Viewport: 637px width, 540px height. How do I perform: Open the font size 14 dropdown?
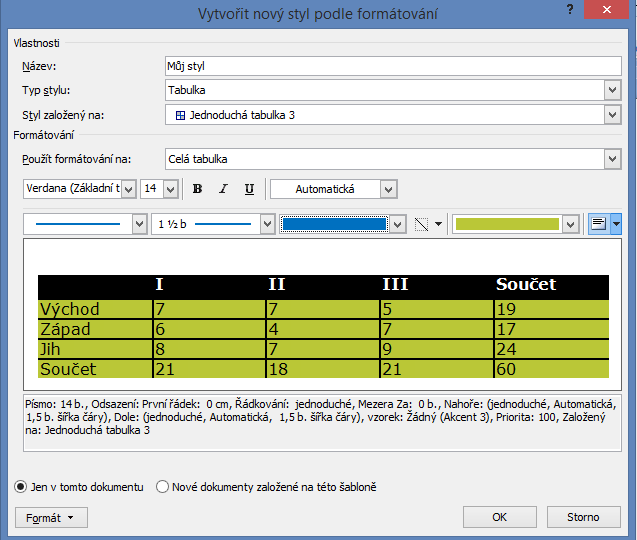click(170, 189)
